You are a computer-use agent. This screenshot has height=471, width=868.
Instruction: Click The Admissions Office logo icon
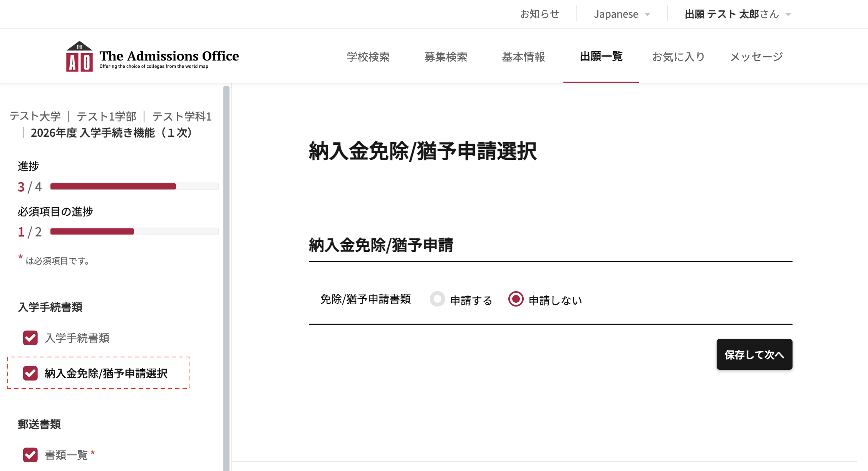(79, 57)
